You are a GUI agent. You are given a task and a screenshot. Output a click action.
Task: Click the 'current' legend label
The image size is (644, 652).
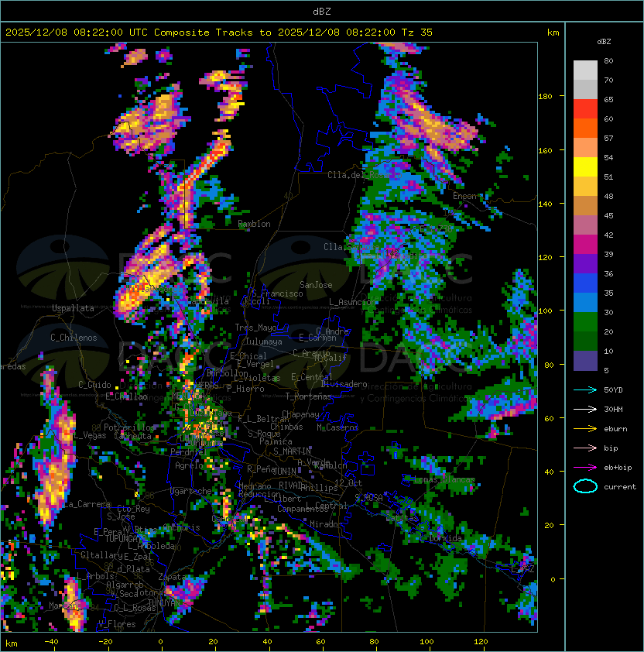(620, 487)
